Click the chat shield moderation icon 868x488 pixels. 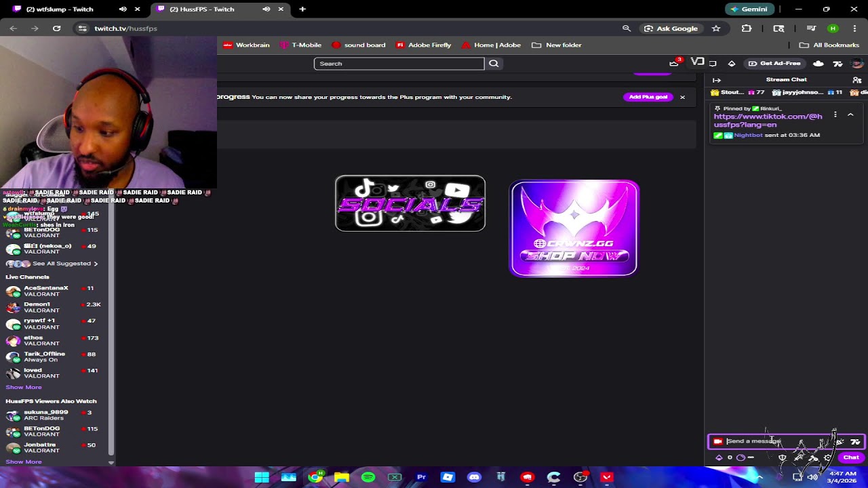coord(782,457)
